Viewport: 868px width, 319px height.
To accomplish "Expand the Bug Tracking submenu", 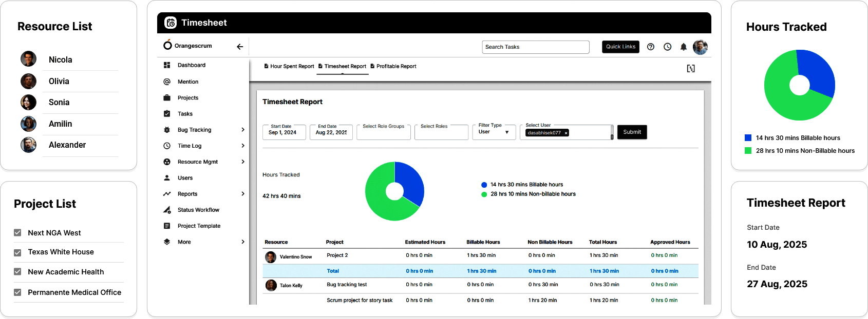I will [x=243, y=130].
